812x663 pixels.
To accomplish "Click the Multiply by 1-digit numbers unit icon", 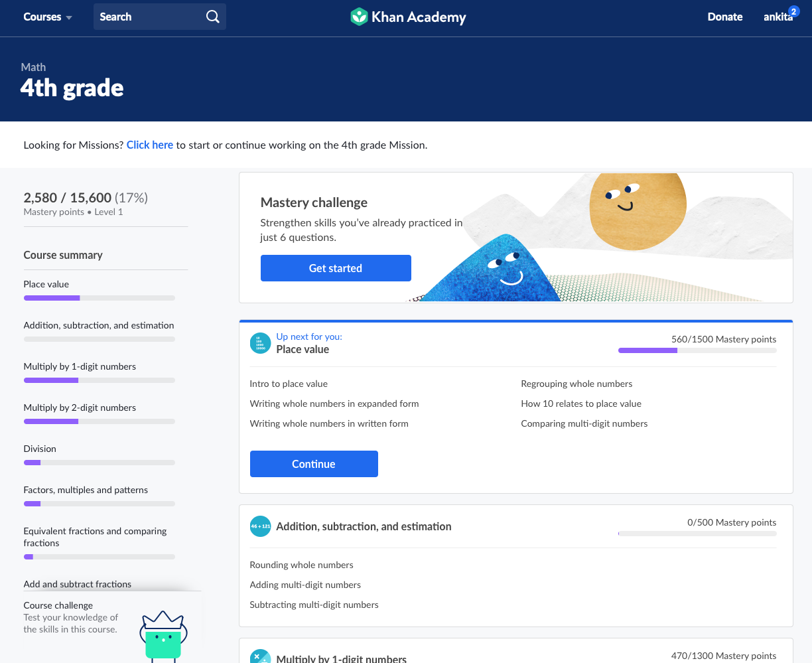I will pos(260,656).
